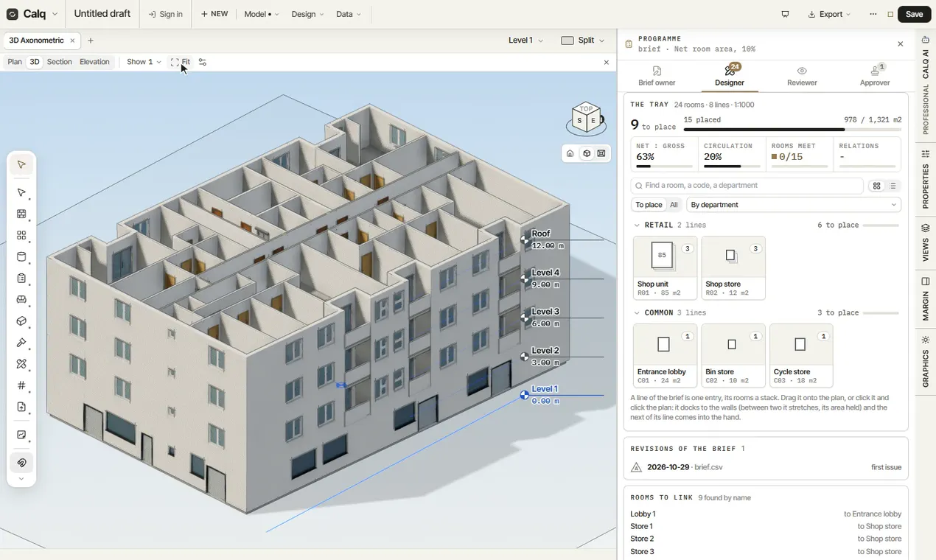Add a new view tab with plus icon

[91, 41]
